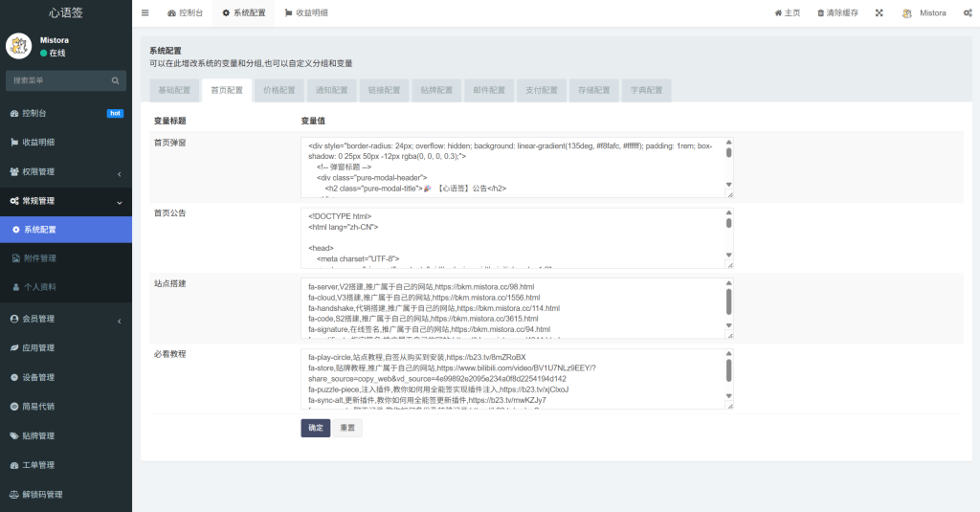Click the 在线 status indicator
The width and height of the screenshot is (980, 512).
[x=53, y=54]
